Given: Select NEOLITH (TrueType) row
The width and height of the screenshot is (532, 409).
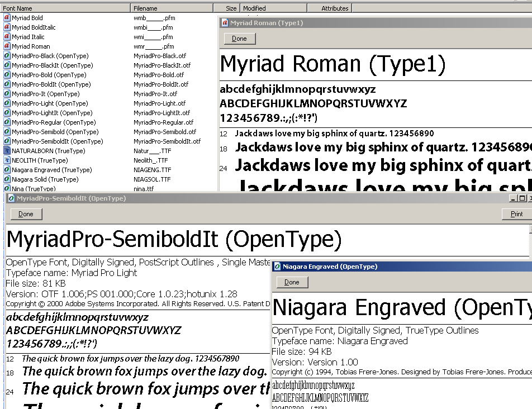Looking at the screenshot, I should 40,160.
